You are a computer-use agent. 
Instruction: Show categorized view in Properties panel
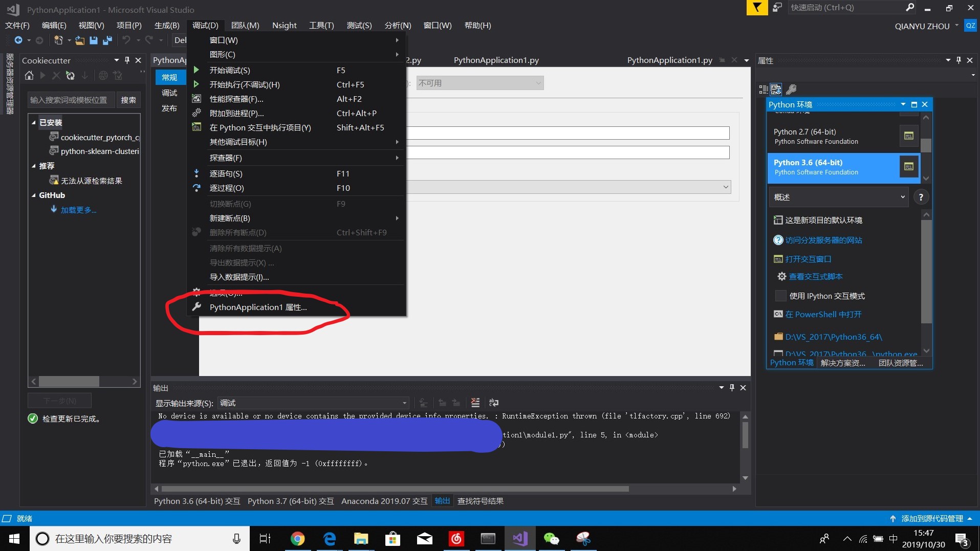click(763, 90)
